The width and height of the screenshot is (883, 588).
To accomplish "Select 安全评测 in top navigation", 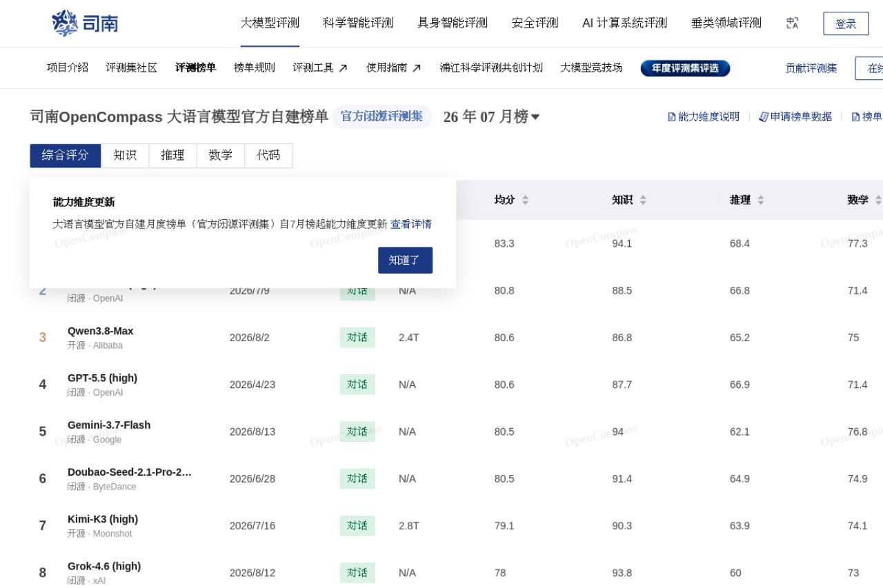I will click(535, 23).
